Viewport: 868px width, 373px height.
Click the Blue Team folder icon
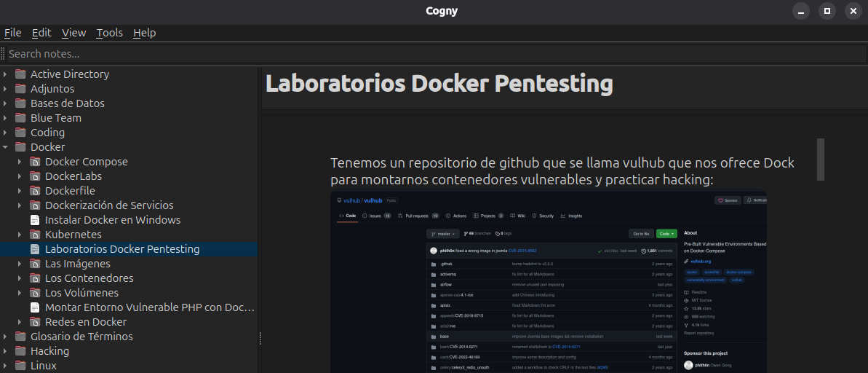tap(20, 118)
